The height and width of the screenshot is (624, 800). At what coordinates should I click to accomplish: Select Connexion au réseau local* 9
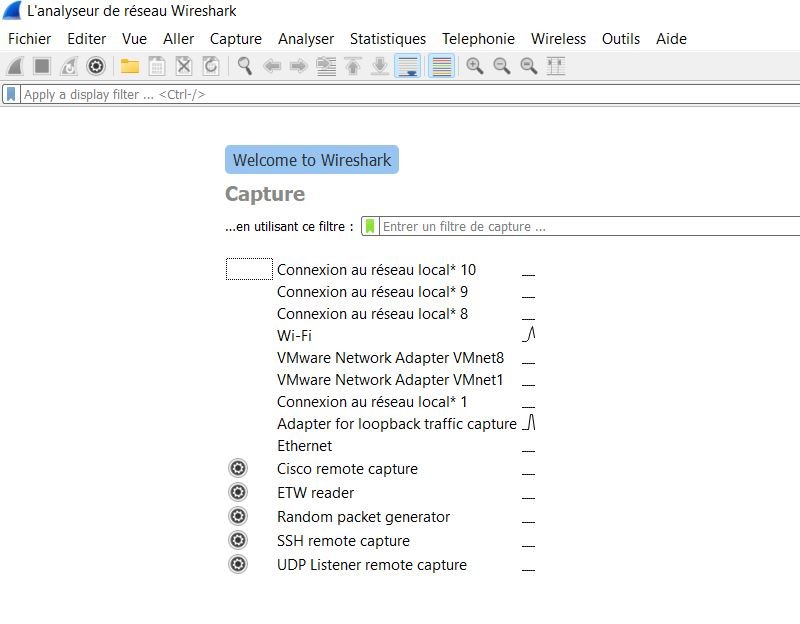pos(372,291)
